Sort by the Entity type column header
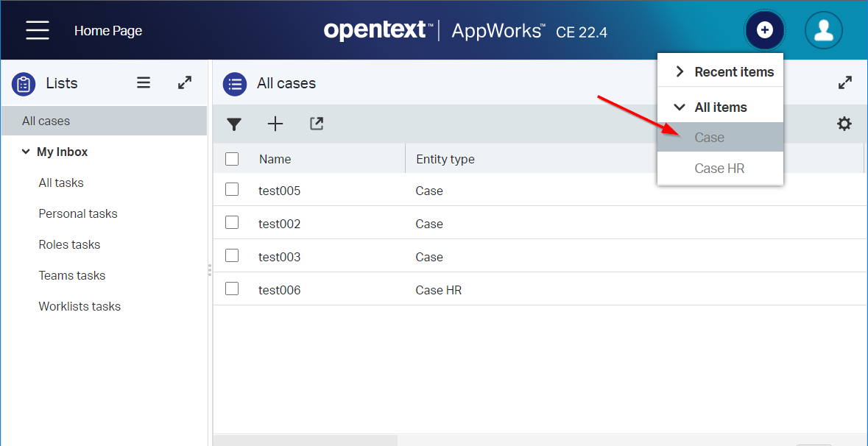The height and width of the screenshot is (446, 868). click(x=445, y=159)
